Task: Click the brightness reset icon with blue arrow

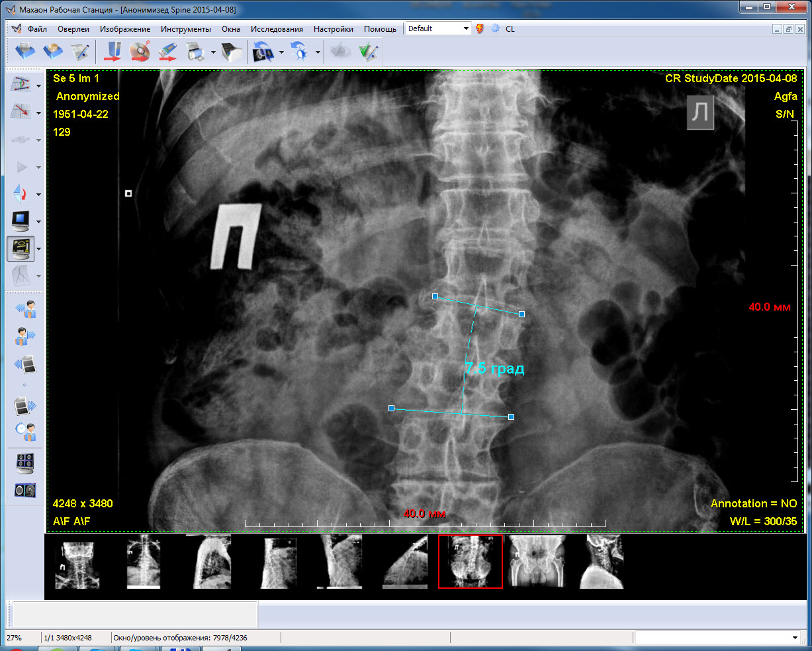Action: pos(300,51)
